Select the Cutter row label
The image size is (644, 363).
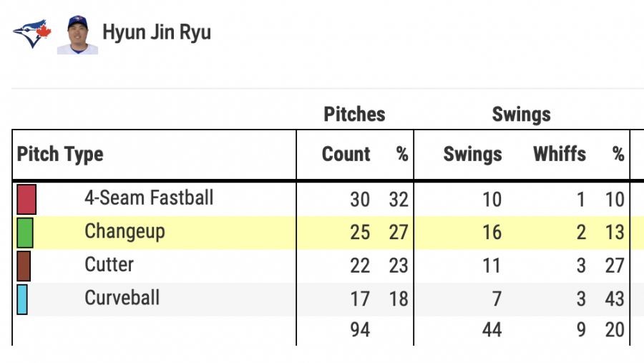(109, 264)
